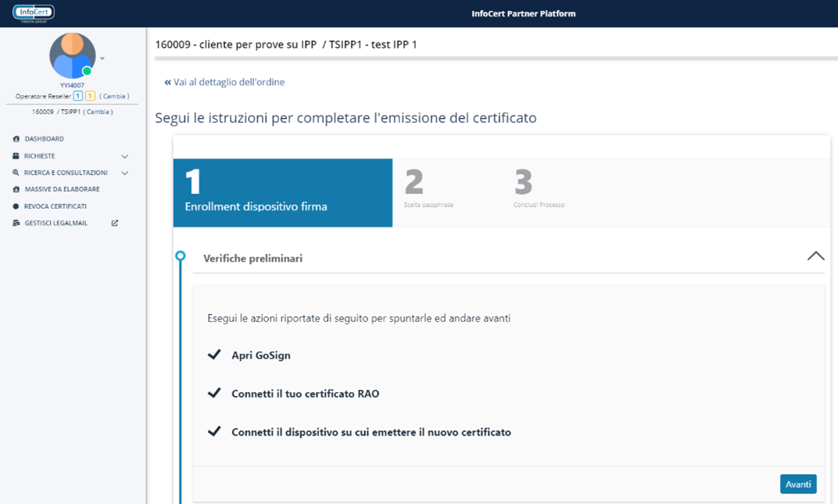
Task: Open GESTISCI LEGALMAIL menu item
Action: click(x=56, y=223)
